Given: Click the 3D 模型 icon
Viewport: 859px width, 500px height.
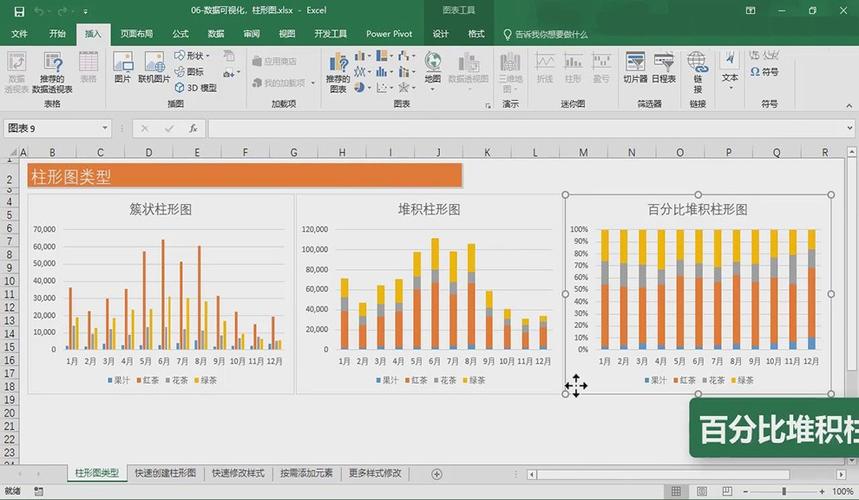Looking at the screenshot, I should pyautogui.click(x=196, y=88).
